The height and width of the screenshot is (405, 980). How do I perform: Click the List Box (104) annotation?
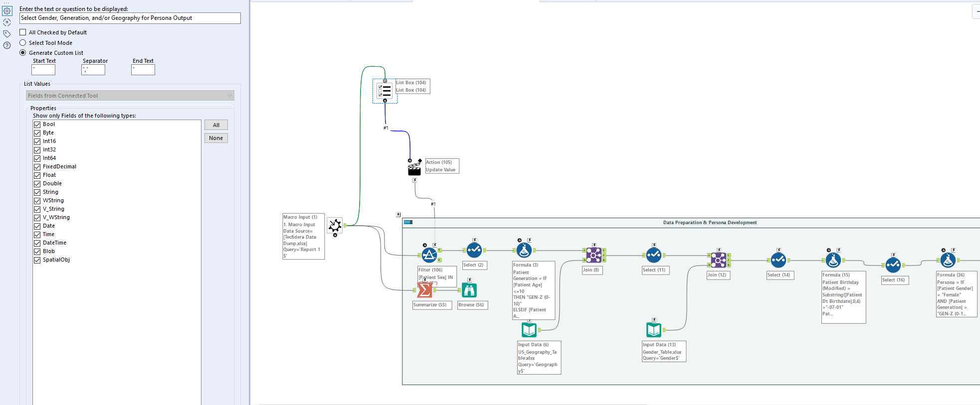tap(412, 86)
